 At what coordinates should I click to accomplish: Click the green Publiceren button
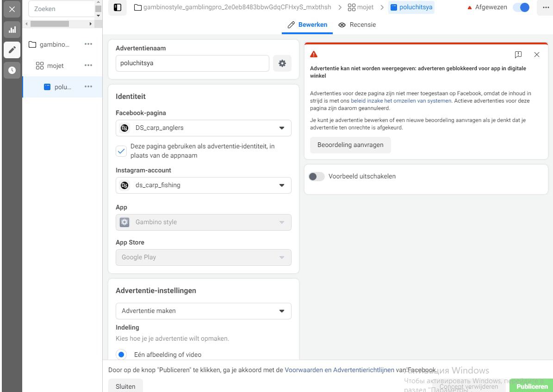coord(532,386)
